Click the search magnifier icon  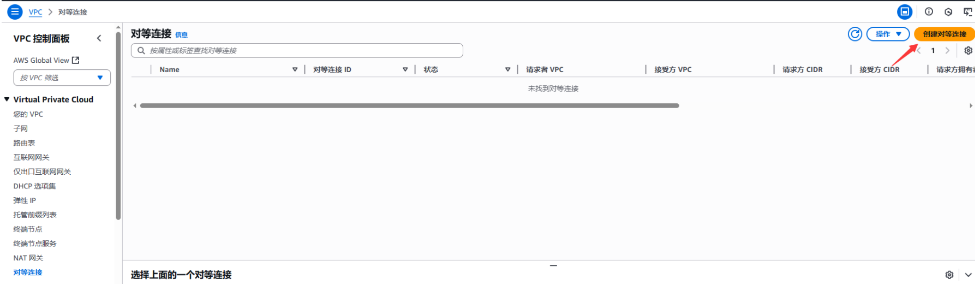141,50
